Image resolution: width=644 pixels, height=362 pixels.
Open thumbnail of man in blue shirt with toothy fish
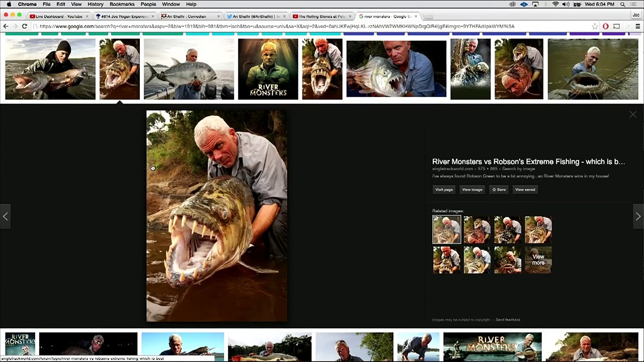(396, 69)
